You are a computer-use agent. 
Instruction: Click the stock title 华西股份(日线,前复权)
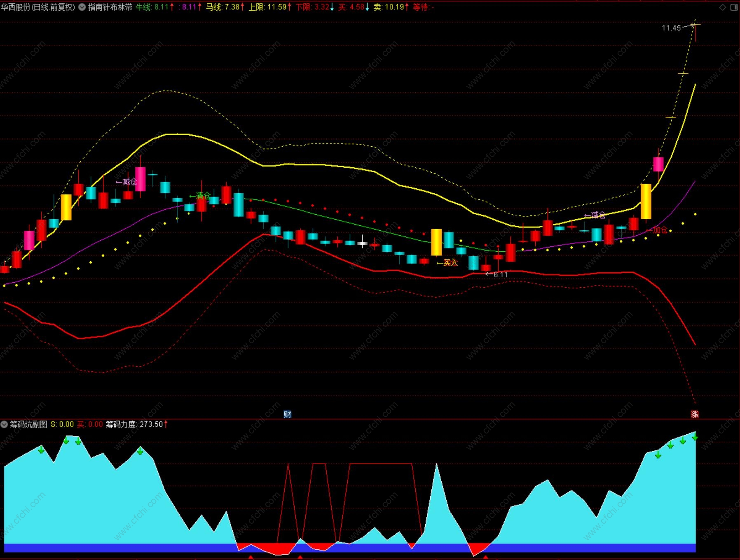38,7
